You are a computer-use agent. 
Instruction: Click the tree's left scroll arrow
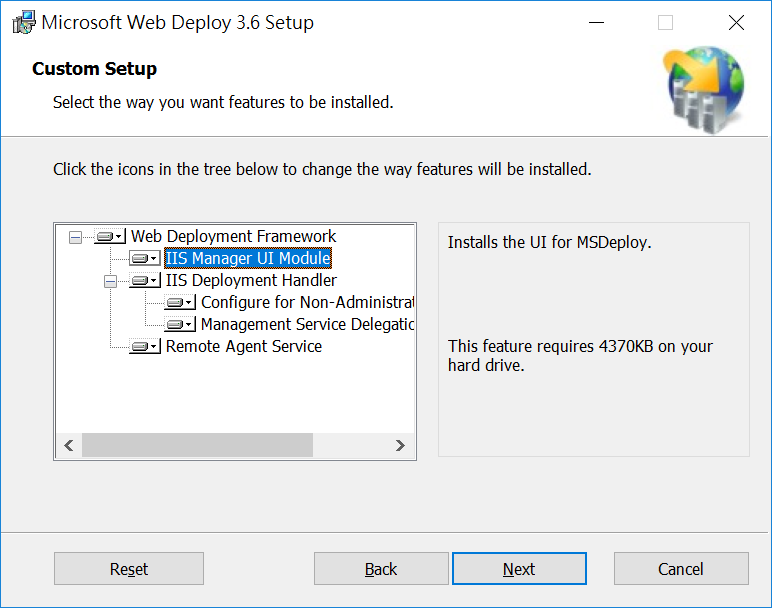(x=69, y=446)
